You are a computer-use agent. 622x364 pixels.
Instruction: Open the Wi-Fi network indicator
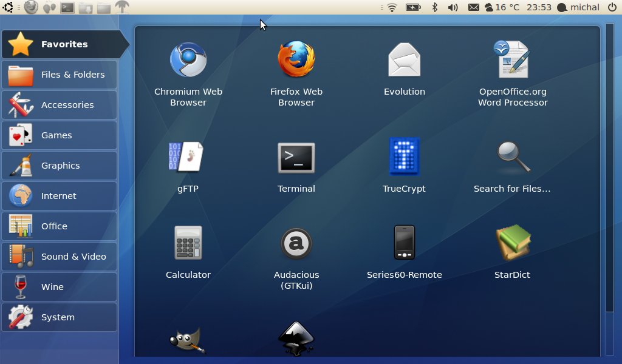pyautogui.click(x=392, y=7)
